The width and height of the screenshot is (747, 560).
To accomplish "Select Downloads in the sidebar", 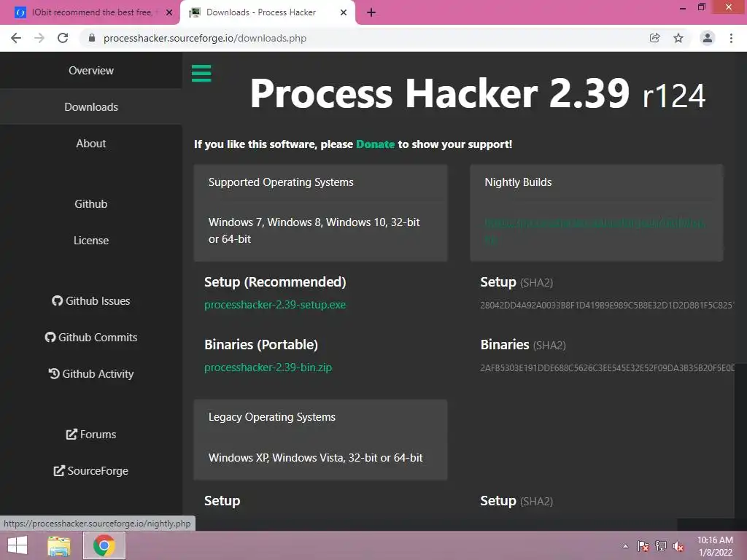I will (91, 106).
